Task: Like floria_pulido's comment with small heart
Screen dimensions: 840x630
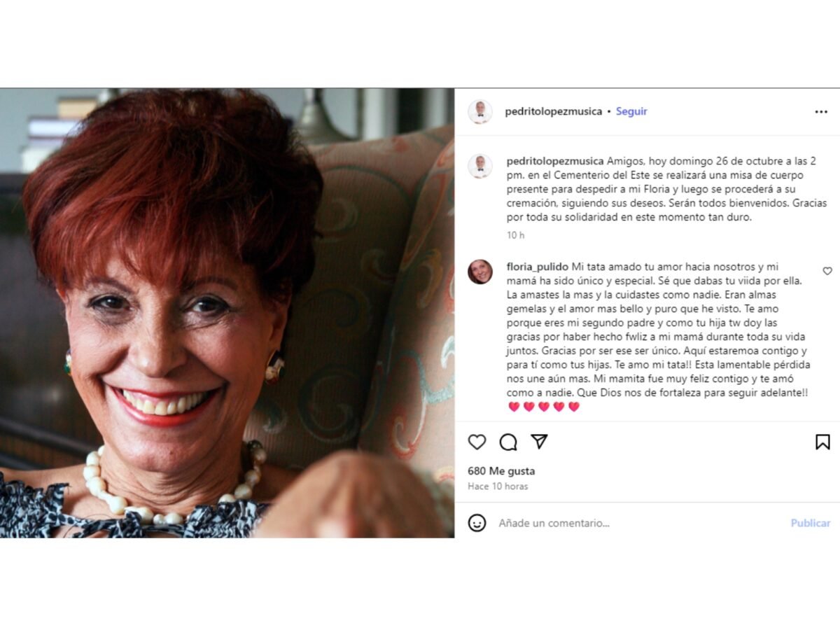Action: pos(827,271)
